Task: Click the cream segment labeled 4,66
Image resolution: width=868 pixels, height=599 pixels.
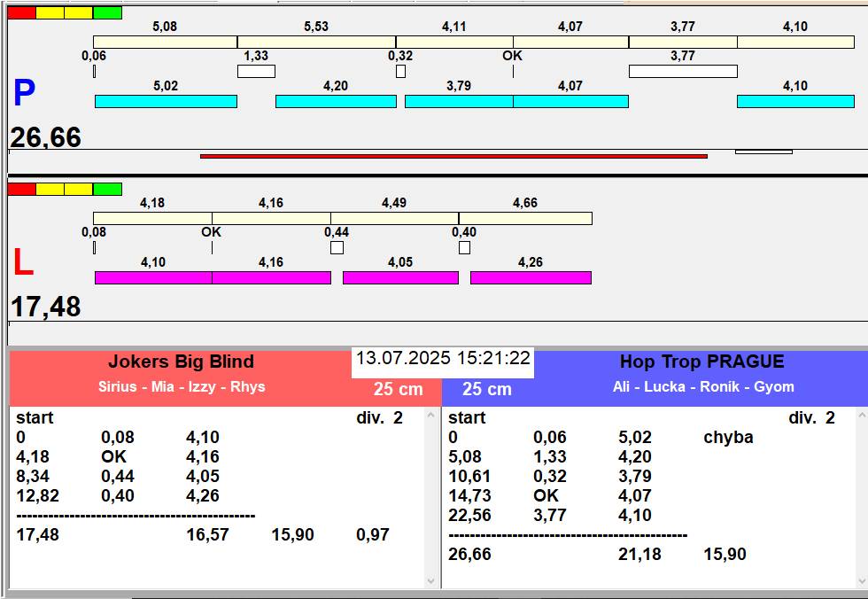Action: [x=525, y=219]
